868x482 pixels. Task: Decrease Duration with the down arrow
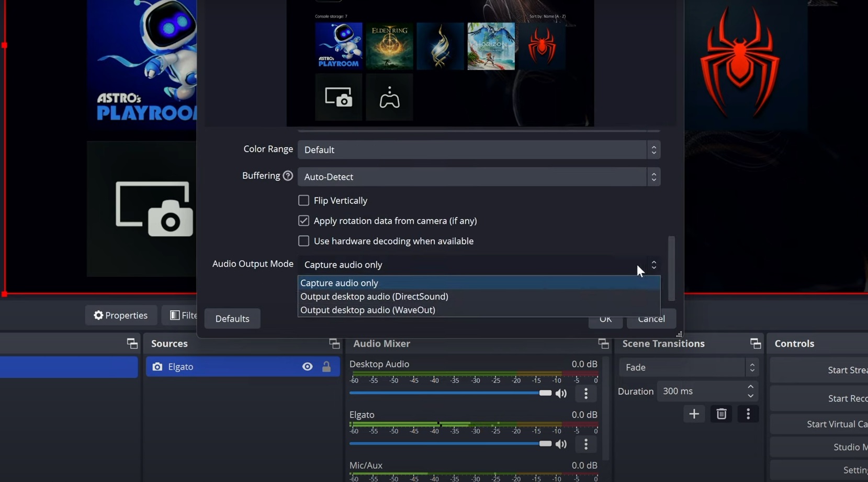(x=751, y=396)
